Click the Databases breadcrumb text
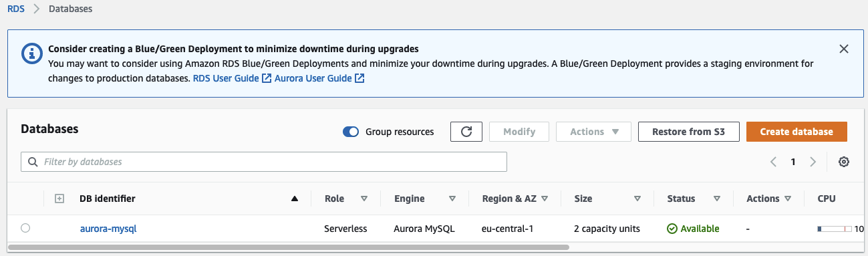Viewport: 868px width, 256px height. [x=71, y=9]
